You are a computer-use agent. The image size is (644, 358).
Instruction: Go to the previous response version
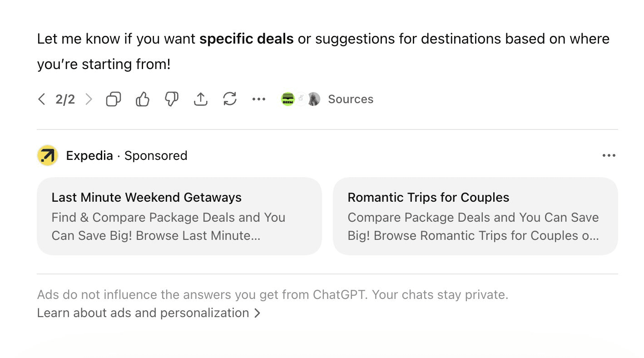click(41, 99)
